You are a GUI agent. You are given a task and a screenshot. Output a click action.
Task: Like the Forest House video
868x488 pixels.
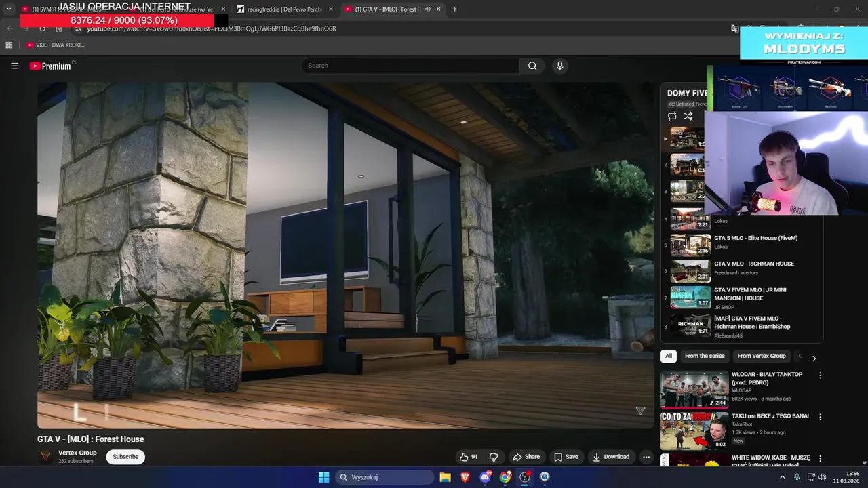pyautogui.click(x=469, y=457)
